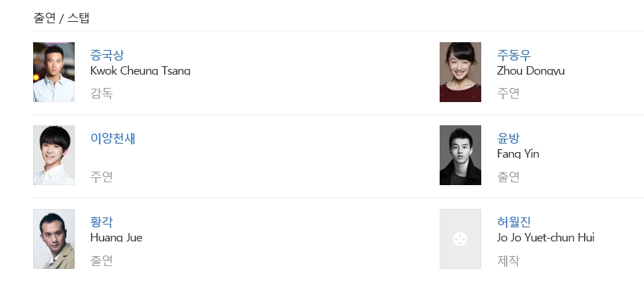This screenshot has height=297, width=644.
Task: Open the 허월진 name link
Action: pyautogui.click(x=514, y=222)
